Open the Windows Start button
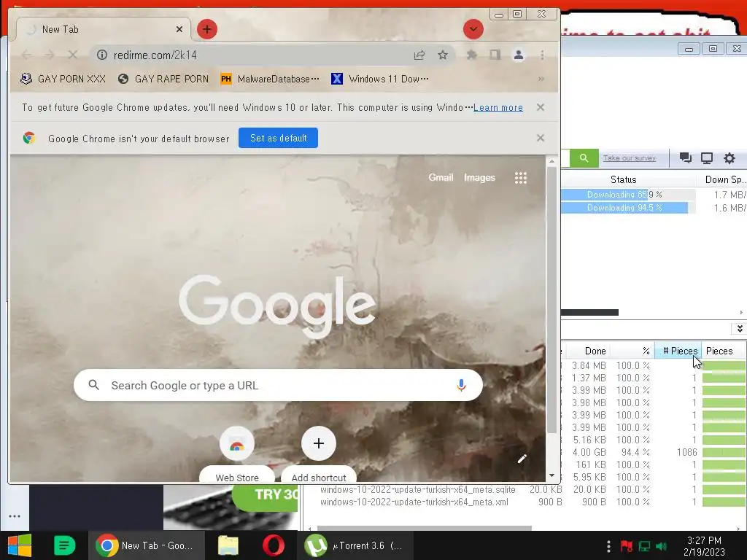747x560 pixels. click(19, 545)
